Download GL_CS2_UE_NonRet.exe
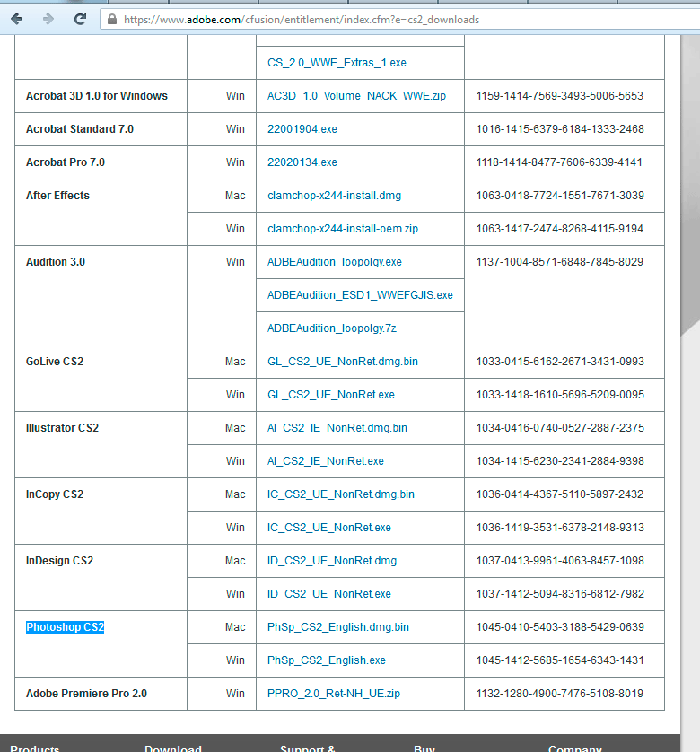700x752 pixels. tap(331, 395)
